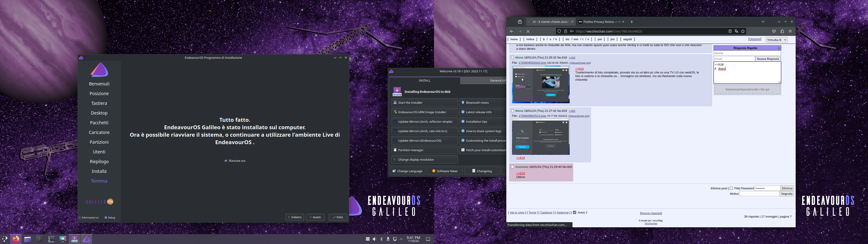Screen dimensions: 868x244
Task: Focus the Nome input field
Action: [747, 53]
